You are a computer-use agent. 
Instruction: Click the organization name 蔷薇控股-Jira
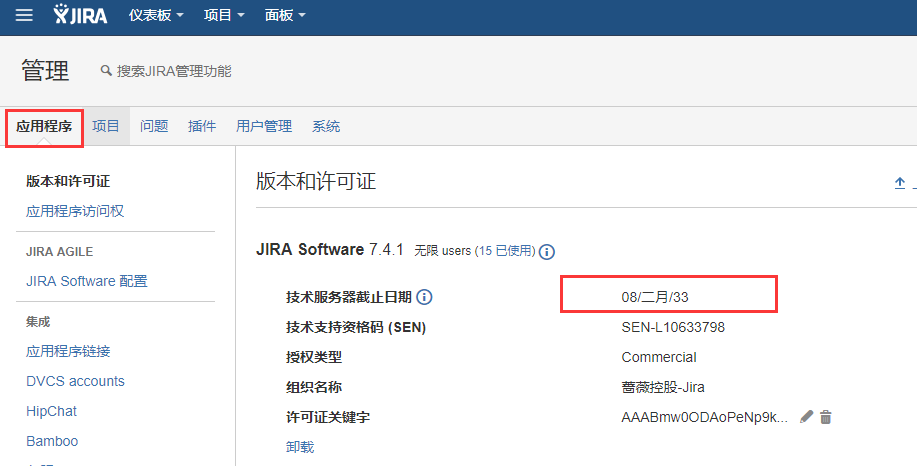pos(663,387)
